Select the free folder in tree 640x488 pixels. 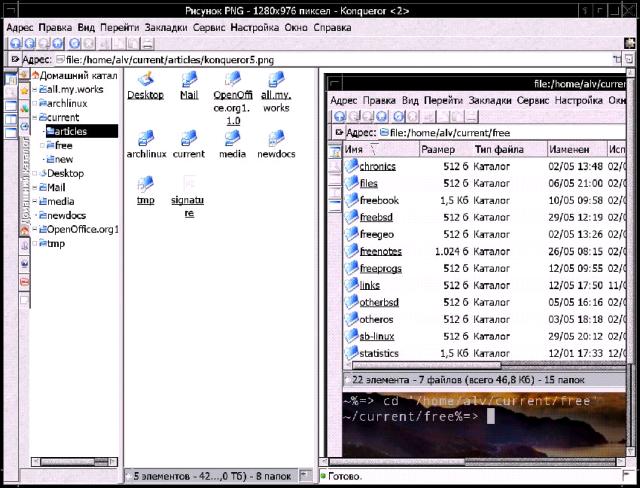(64, 145)
